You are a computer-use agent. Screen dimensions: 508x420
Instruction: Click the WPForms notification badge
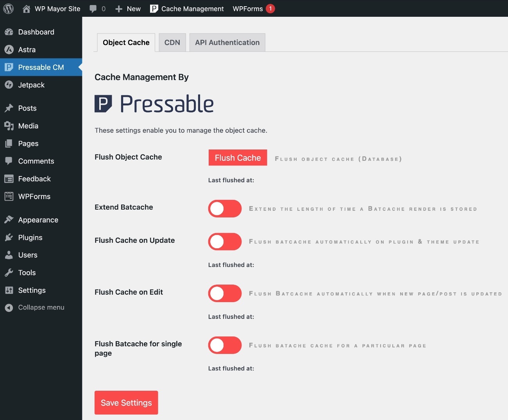(x=270, y=9)
